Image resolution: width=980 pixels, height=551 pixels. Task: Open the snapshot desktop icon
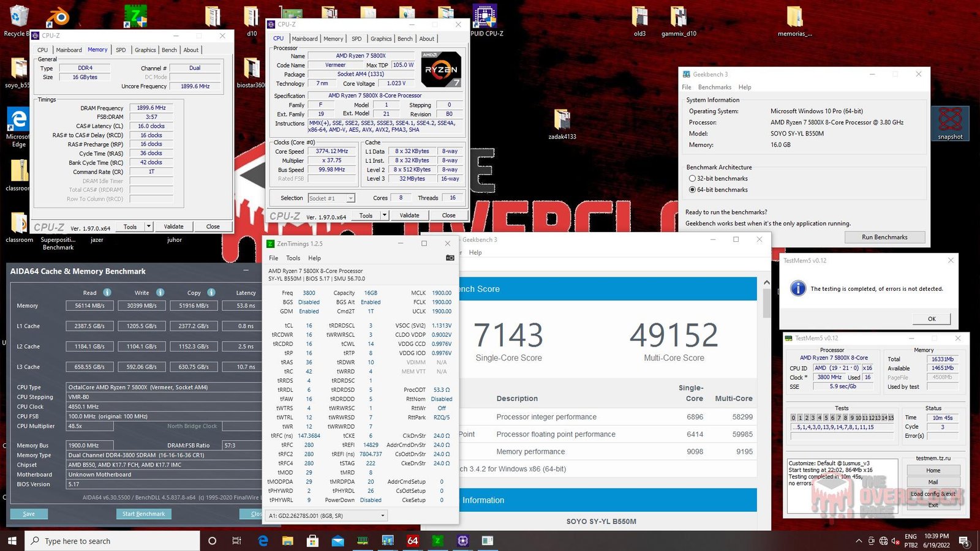pos(950,123)
